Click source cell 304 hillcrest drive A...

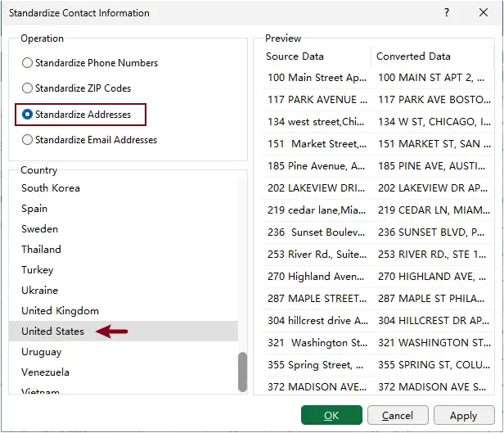pos(317,321)
